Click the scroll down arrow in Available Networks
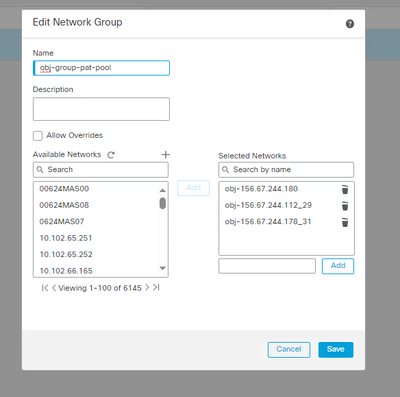Image resolution: width=400 pixels, height=397 pixels. 163,268
